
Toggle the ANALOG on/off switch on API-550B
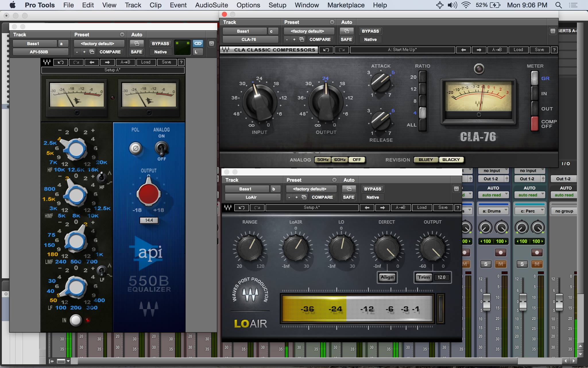point(161,148)
